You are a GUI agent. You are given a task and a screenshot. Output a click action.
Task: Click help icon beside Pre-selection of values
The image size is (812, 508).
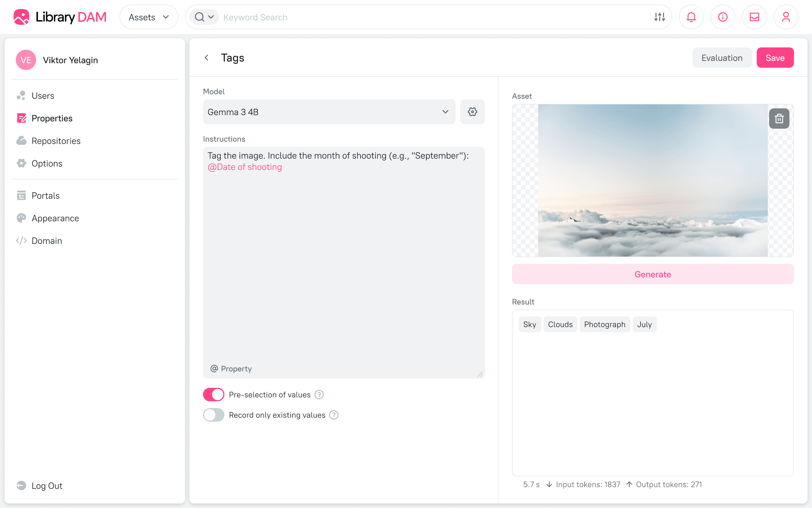tap(319, 394)
